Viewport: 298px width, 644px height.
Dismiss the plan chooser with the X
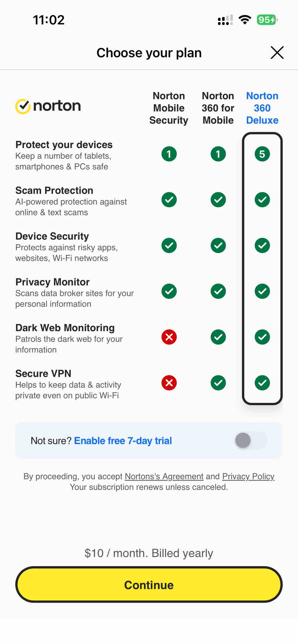(277, 53)
